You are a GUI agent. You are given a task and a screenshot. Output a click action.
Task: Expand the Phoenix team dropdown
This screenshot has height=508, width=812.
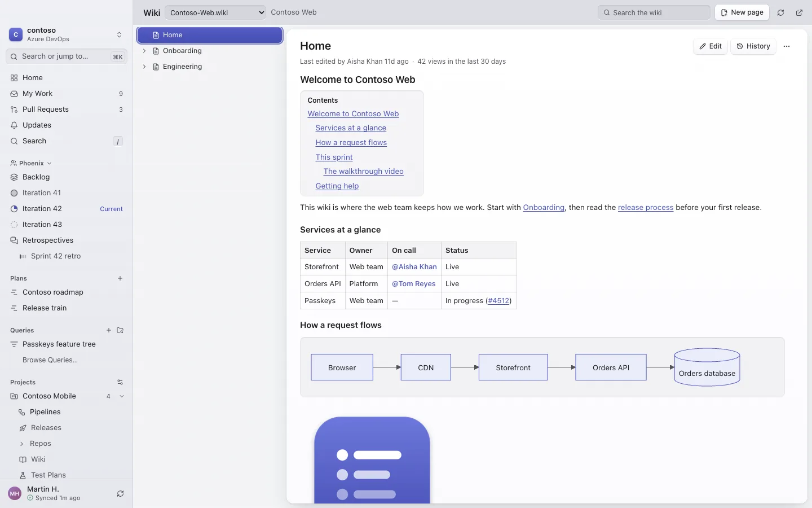click(31, 163)
